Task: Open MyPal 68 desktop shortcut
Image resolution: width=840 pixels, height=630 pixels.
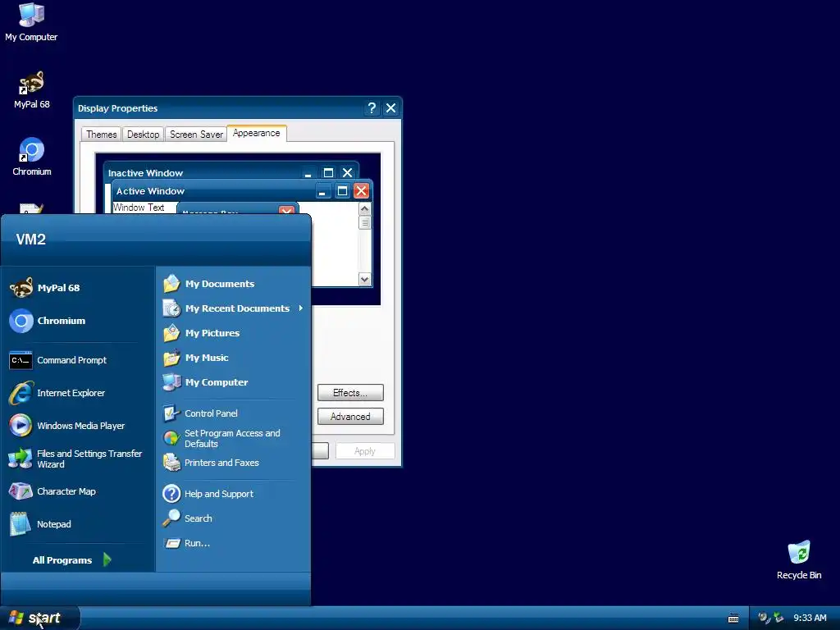Action: click(32, 90)
